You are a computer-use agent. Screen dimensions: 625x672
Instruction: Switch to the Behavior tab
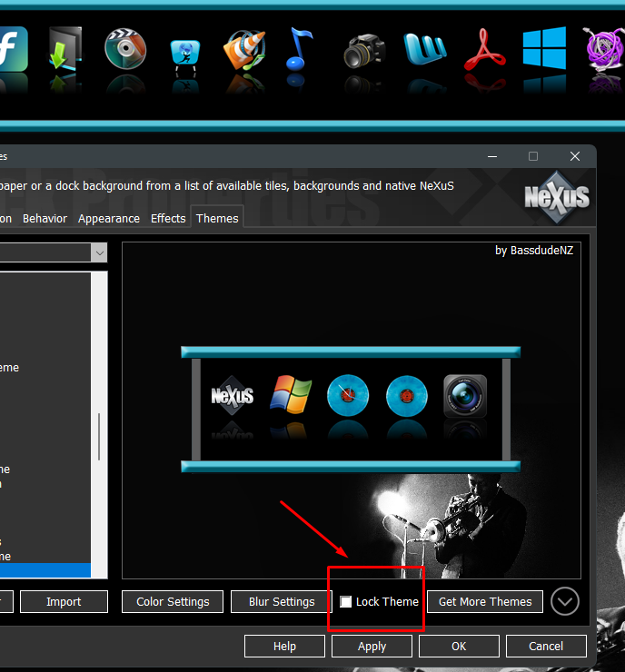coord(45,219)
